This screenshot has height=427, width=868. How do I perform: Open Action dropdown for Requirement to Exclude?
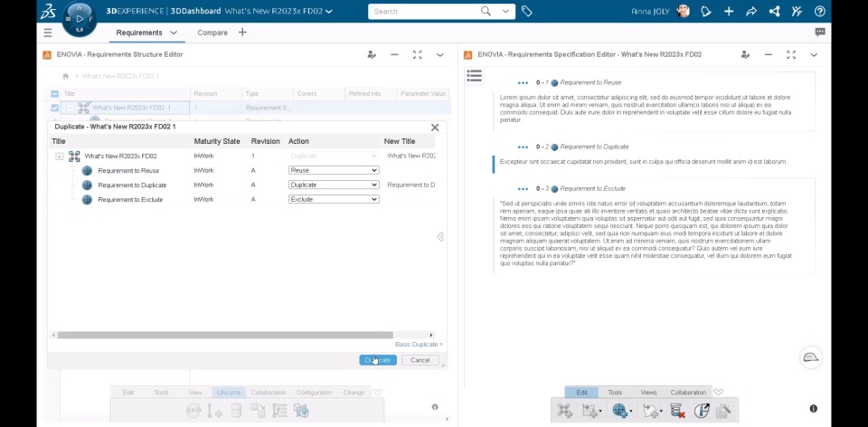(x=334, y=199)
